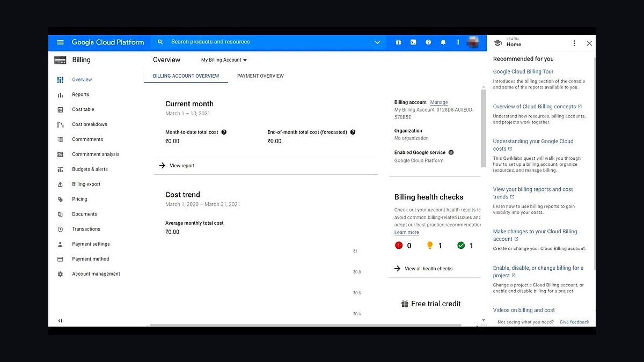The height and width of the screenshot is (362, 644).
Task: Click the Search products and resources field
Action: click(x=268, y=42)
